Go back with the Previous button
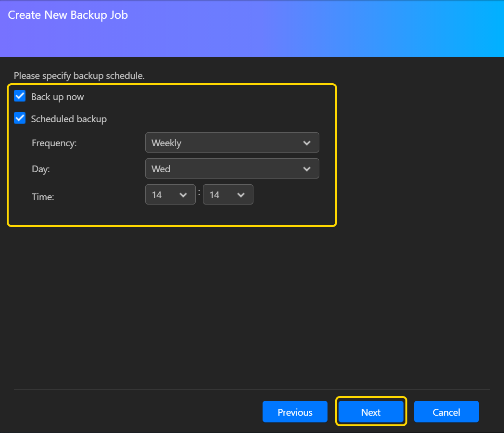The width and height of the screenshot is (504, 433). (295, 412)
